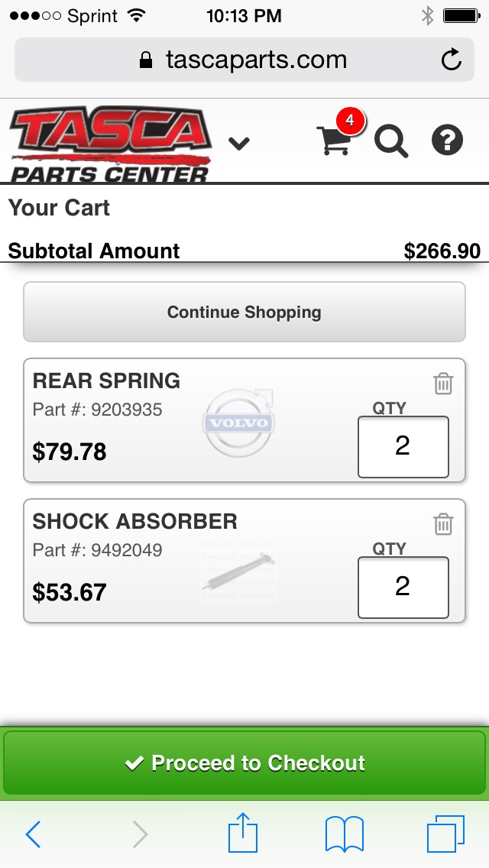Screen dimensions: 489x868
Task: Open Safari bookmarks
Action: tap(345, 834)
